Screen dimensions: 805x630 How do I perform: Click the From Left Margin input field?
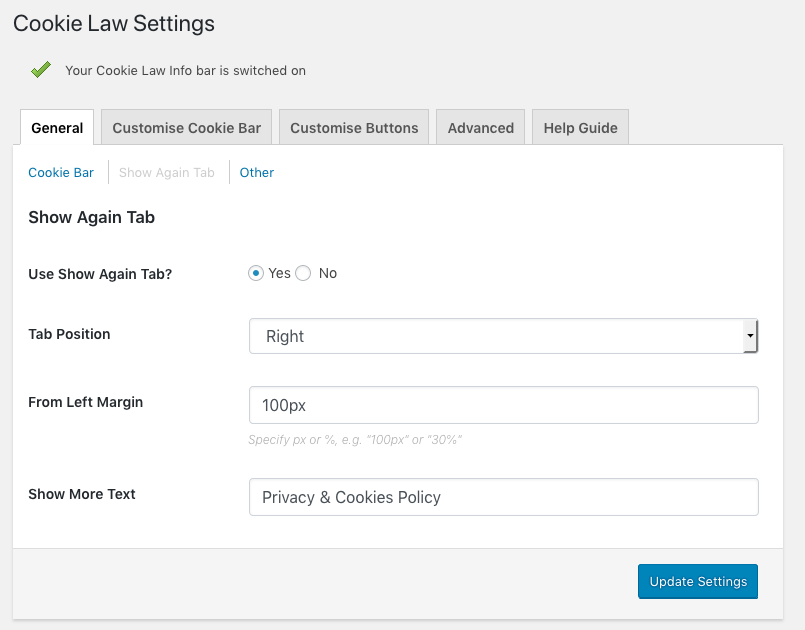point(503,405)
